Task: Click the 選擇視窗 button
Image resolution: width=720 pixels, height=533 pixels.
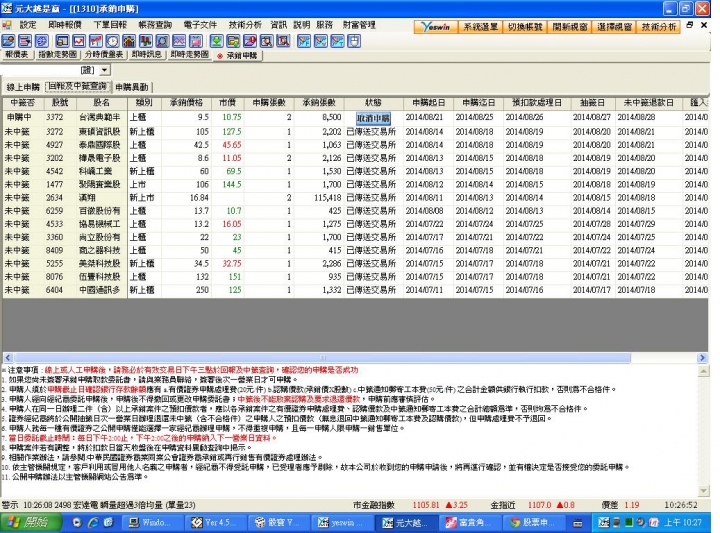Action: coord(614,27)
